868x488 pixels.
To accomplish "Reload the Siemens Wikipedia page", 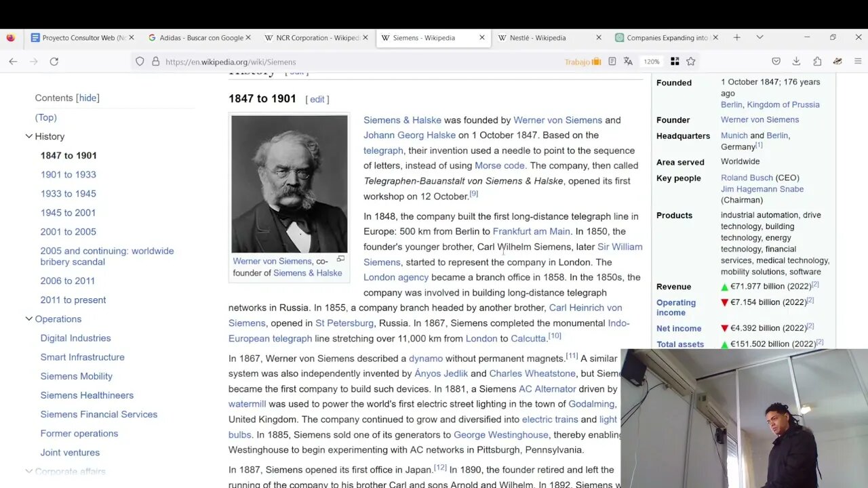I will tap(54, 61).
